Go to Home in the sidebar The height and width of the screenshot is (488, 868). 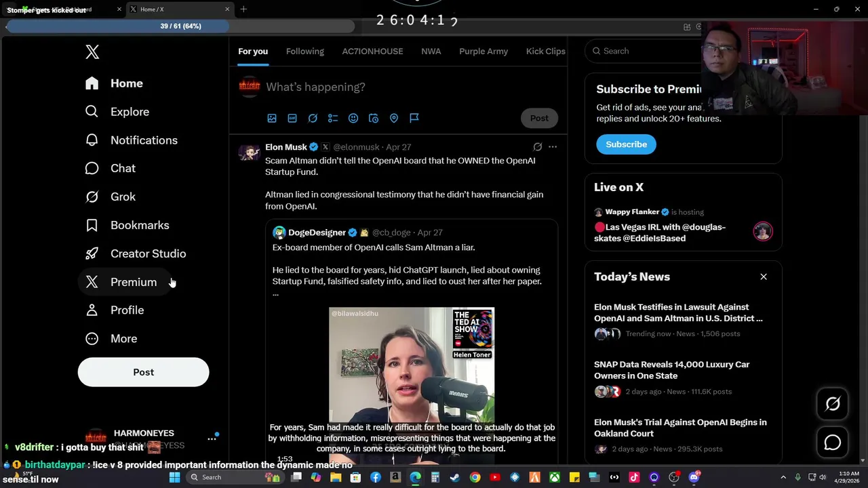coord(114,83)
